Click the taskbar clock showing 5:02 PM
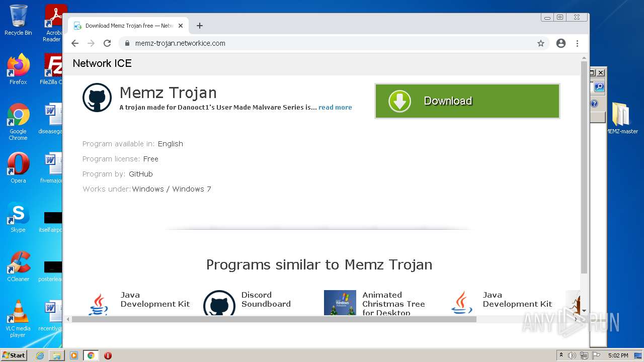Image resolution: width=644 pixels, height=362 pixels. pyautogui.click(x=618, y=355)
